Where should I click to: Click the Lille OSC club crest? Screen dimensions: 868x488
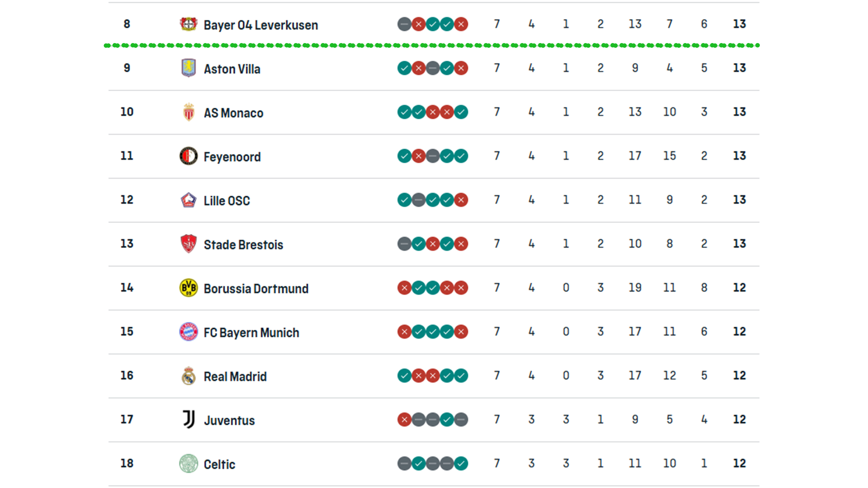(x=189, y=200)
